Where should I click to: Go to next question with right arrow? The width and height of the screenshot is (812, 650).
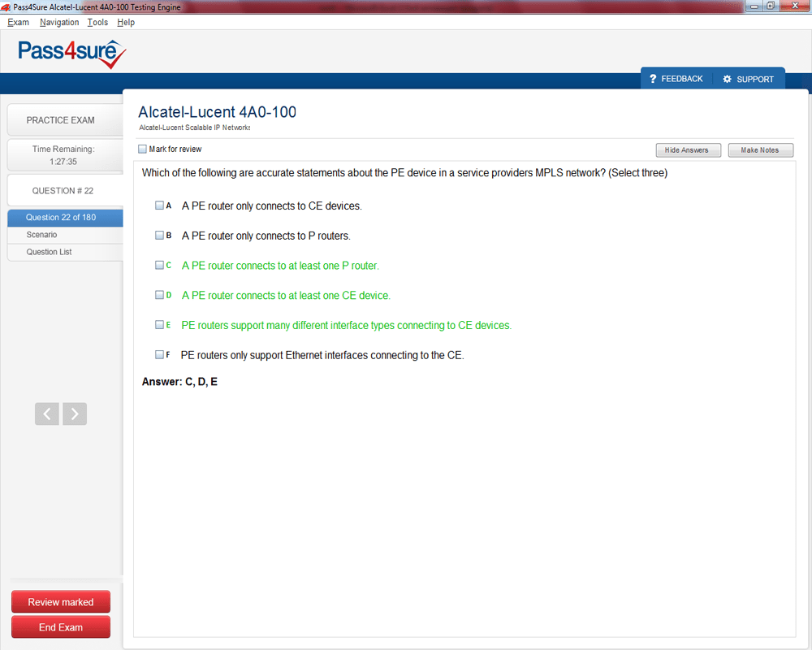point(75,414)
